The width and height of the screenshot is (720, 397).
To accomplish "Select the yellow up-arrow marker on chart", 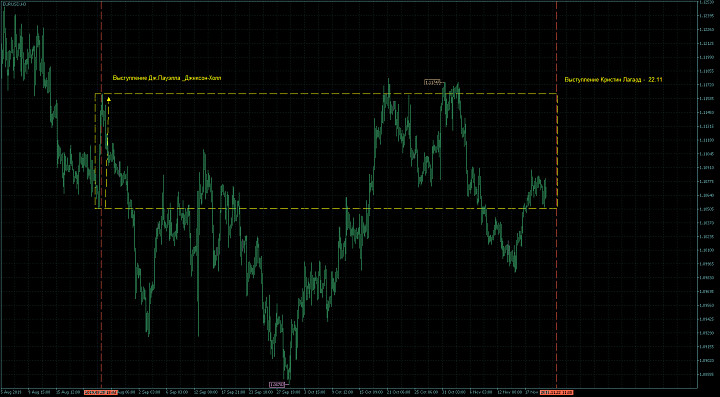I will [x=108, y=98].
